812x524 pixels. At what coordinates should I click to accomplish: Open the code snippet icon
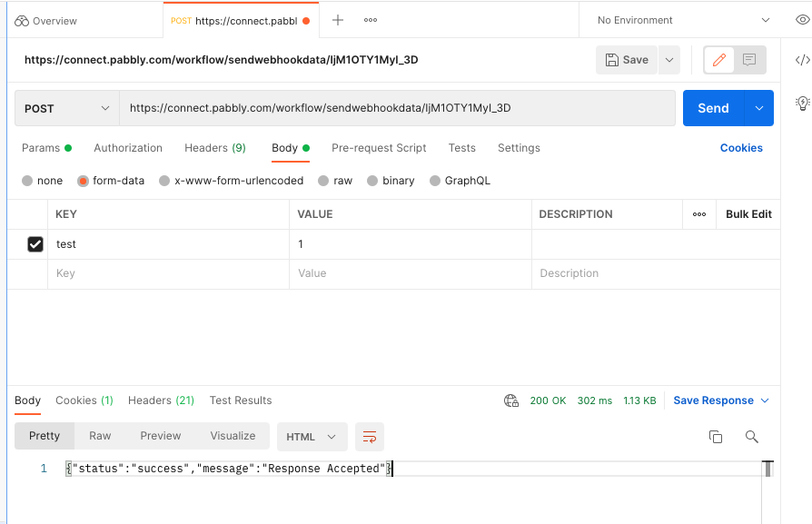coord(802,60)
